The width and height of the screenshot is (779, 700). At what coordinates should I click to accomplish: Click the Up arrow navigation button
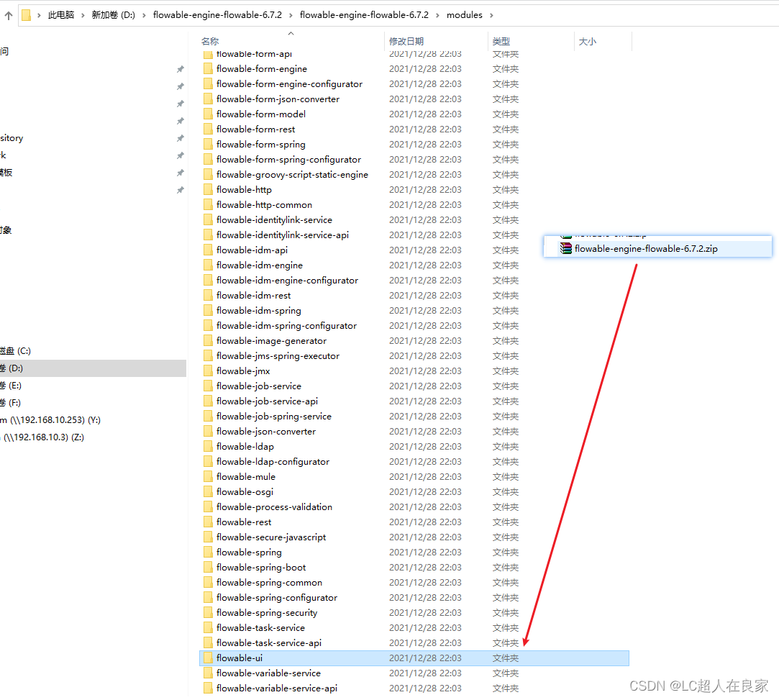(9, 15)
